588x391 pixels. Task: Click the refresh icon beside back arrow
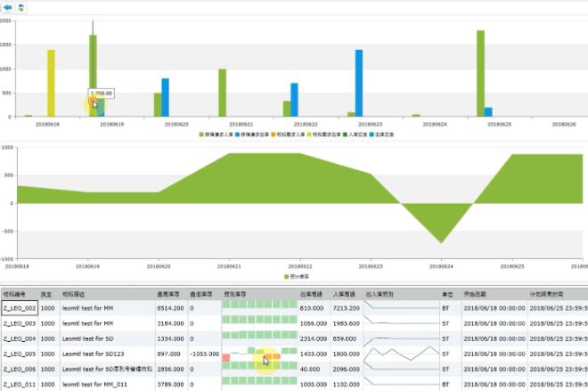(21, 7)
